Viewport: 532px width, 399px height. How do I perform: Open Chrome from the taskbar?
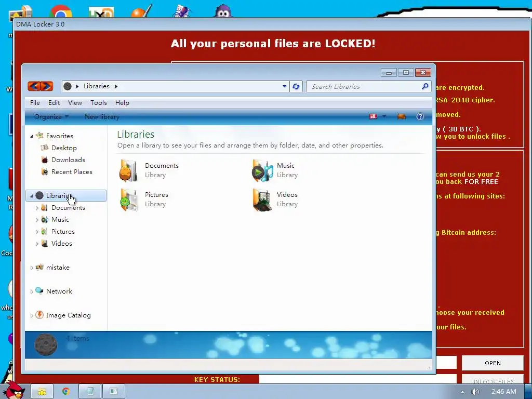click(66, 392)
